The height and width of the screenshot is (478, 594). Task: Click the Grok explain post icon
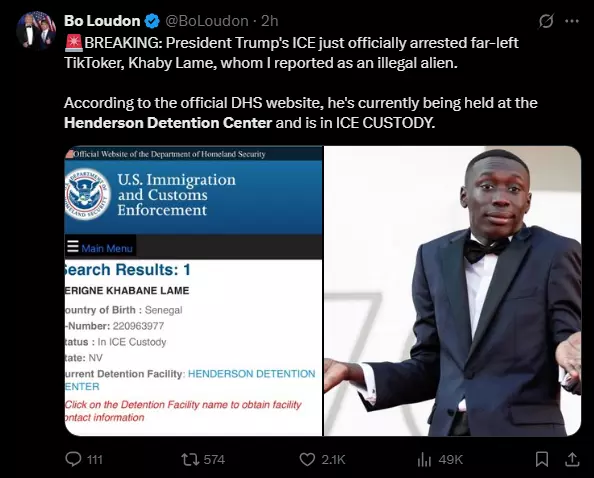click(x=546, y=21)
